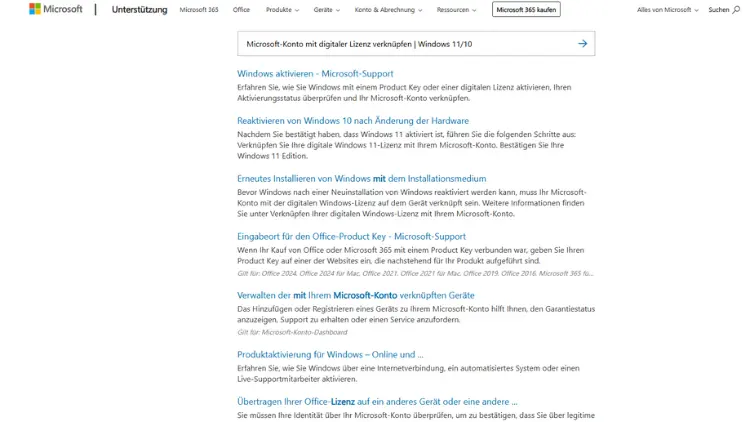Open Produktaktivierung für Windows – Online result
This screenshot has height=422, width=750.
[330, 354]
